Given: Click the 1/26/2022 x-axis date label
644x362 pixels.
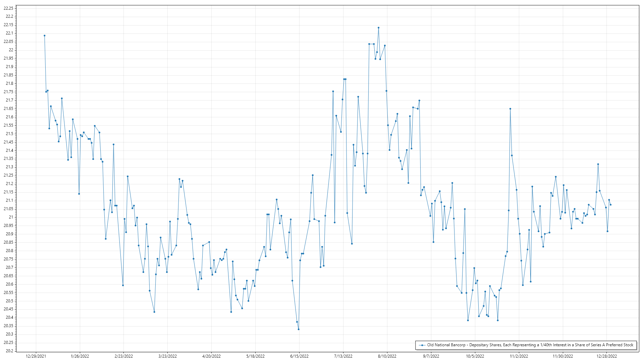Looking at the screenshot, I should point(80,356).
